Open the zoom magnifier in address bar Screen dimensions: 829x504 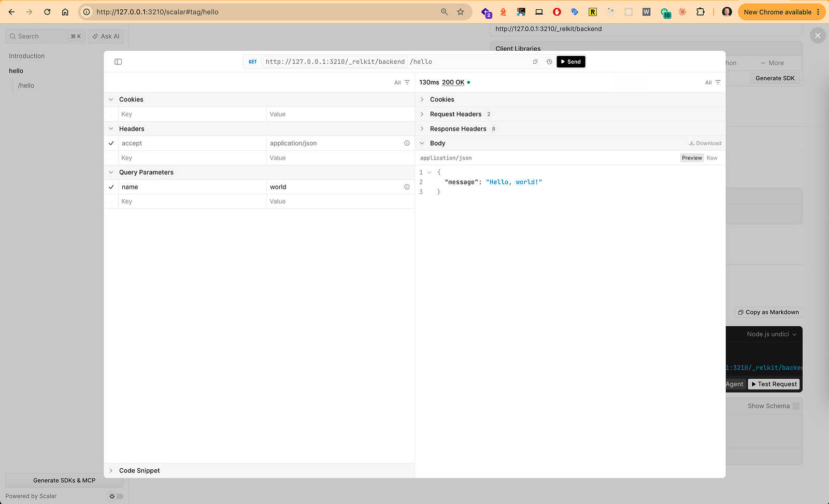pyautogui.click(x=445, y=12)
